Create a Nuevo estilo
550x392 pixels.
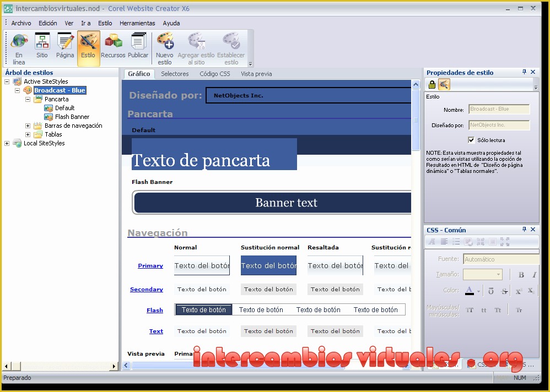[x=165, y=48]
